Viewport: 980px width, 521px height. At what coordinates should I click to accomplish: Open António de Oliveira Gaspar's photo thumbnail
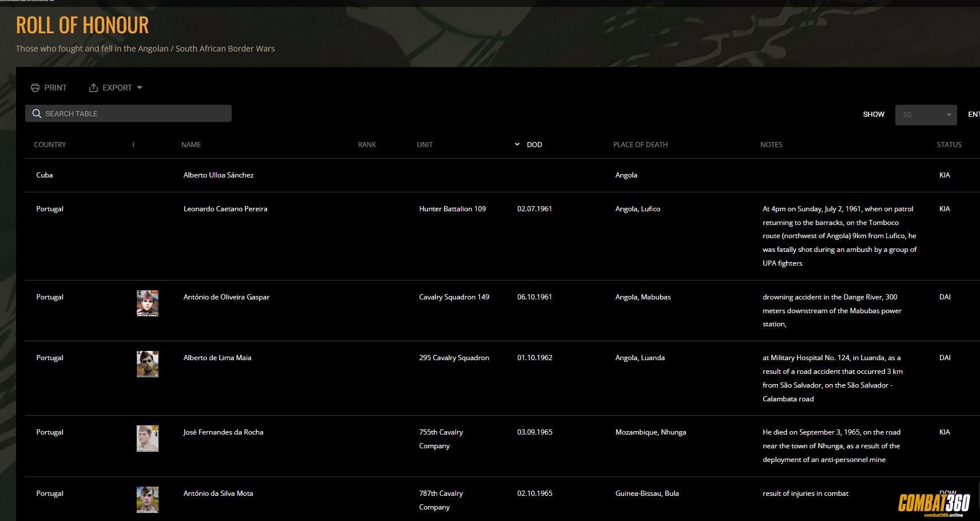(148, 303)
